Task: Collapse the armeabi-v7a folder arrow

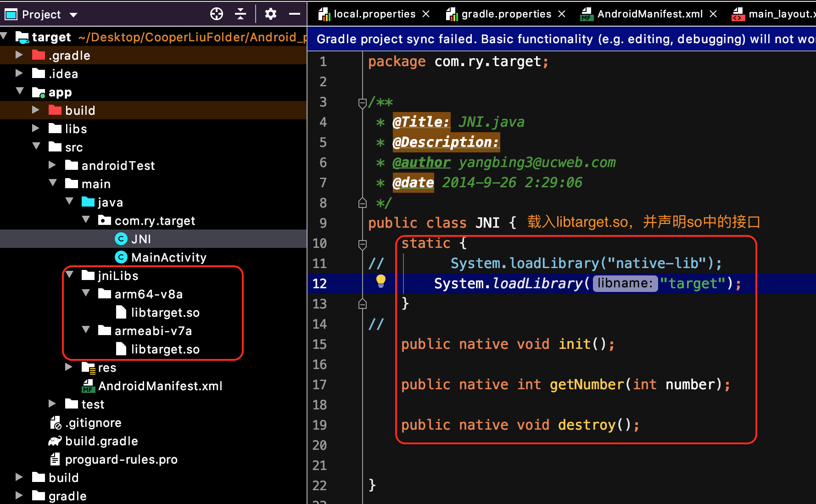Action: point(86,330)
